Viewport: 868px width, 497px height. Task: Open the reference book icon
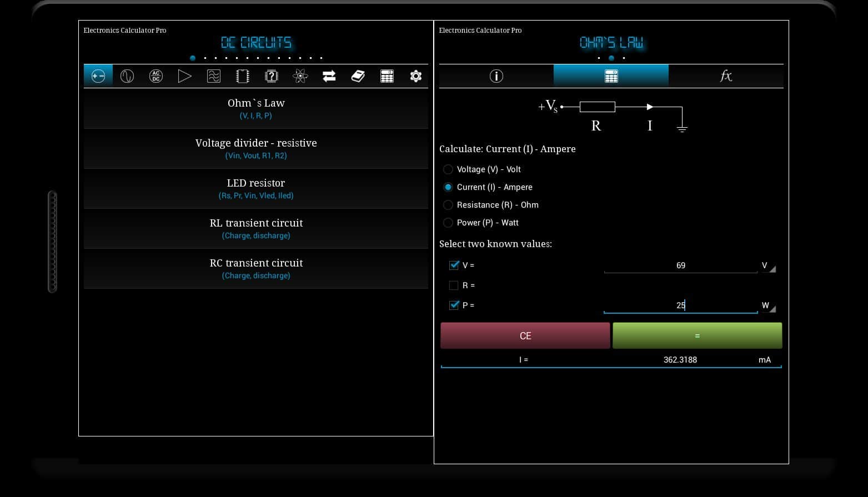(358, 76)
